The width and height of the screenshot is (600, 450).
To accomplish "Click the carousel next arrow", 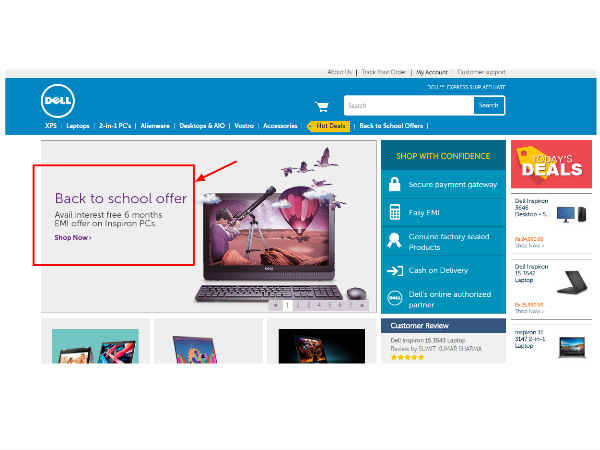I will click(x=362, y=303).
